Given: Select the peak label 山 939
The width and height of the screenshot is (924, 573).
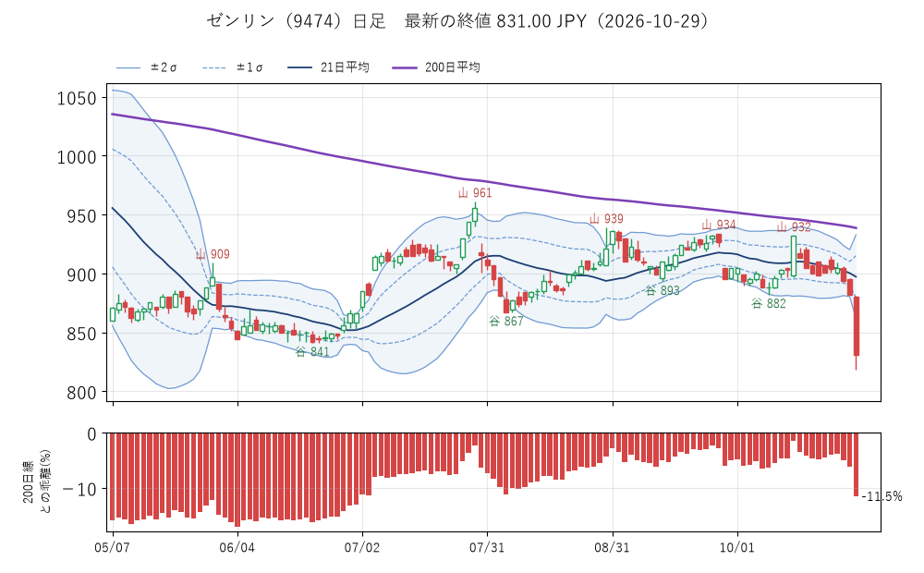Looking at the screenshot, I should 606,219.
